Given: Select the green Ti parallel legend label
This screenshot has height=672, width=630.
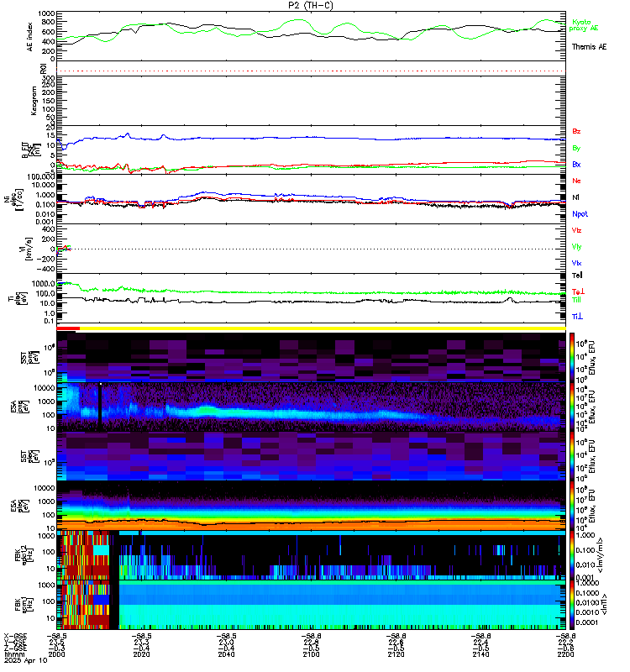Looking at the screenshot, I should click(576, 300).
